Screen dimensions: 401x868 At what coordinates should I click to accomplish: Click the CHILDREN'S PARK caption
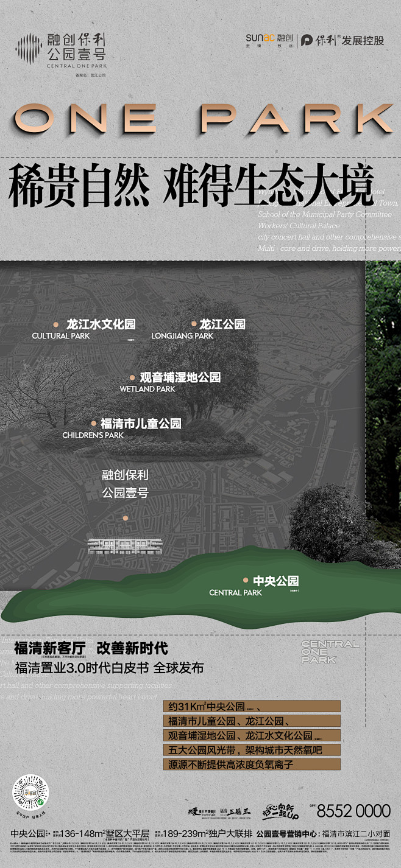click(x=93, y=435)
